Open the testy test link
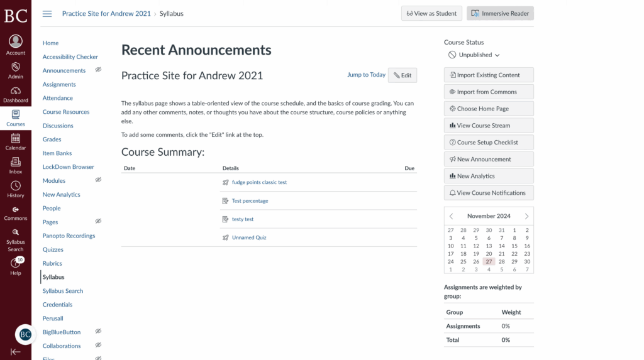 (x=243, y=219)
